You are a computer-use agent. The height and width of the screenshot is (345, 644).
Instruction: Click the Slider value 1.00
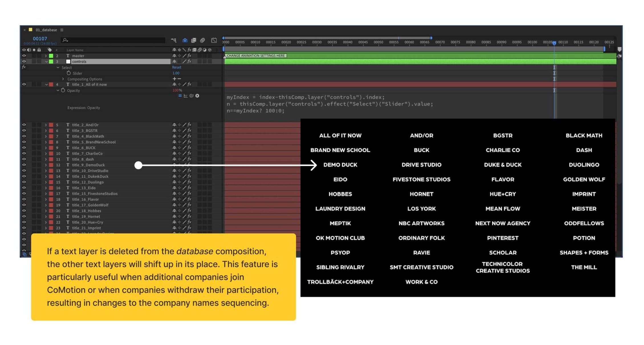[x=176, y=73]
